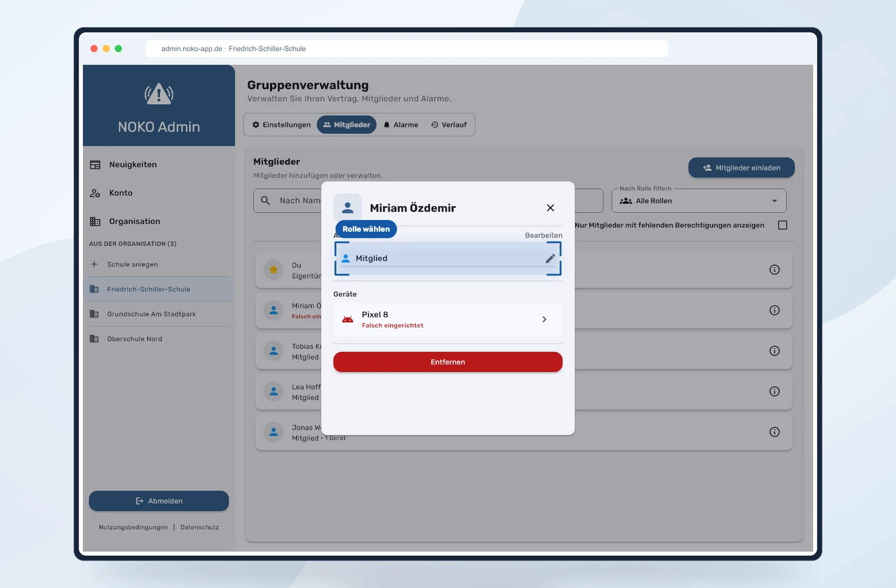This screenshot has height=588, width=896.
Task: Select Friedrich-Schiller-Schule in the sidebar
Action: (159, 289)
